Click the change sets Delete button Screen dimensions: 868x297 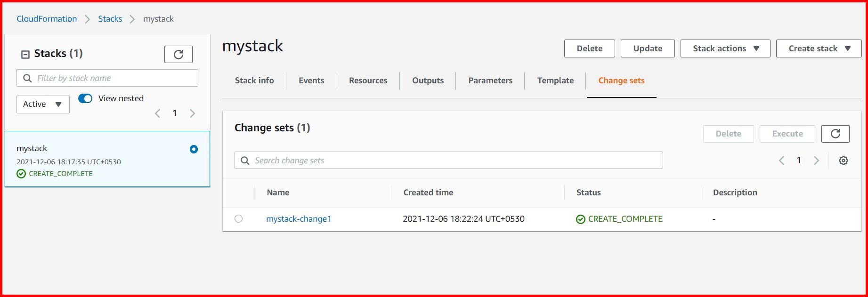tap(728, 134)
